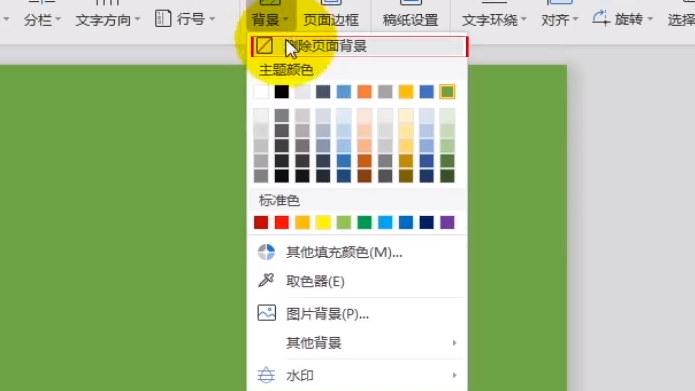
Task: Pick the selected green theme color swatch
Action: [x=447, y=92]
